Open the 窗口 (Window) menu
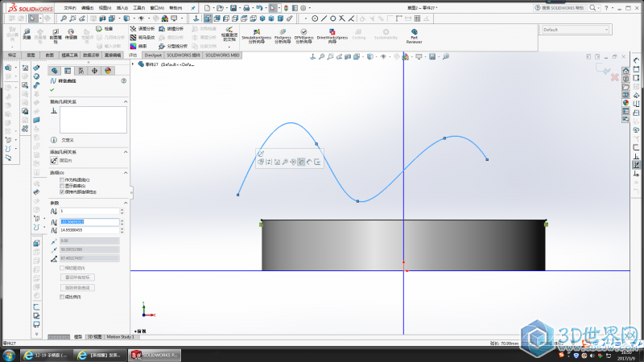 (x=157, y=8)
